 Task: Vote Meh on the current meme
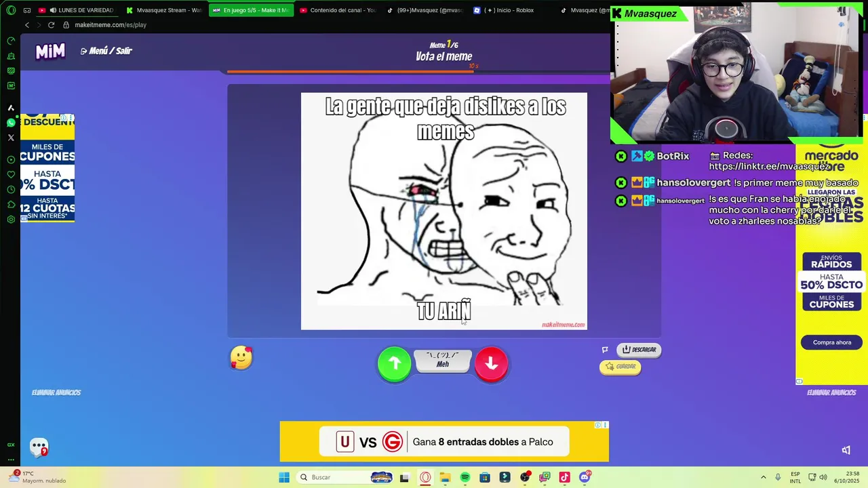click(443, 360)
